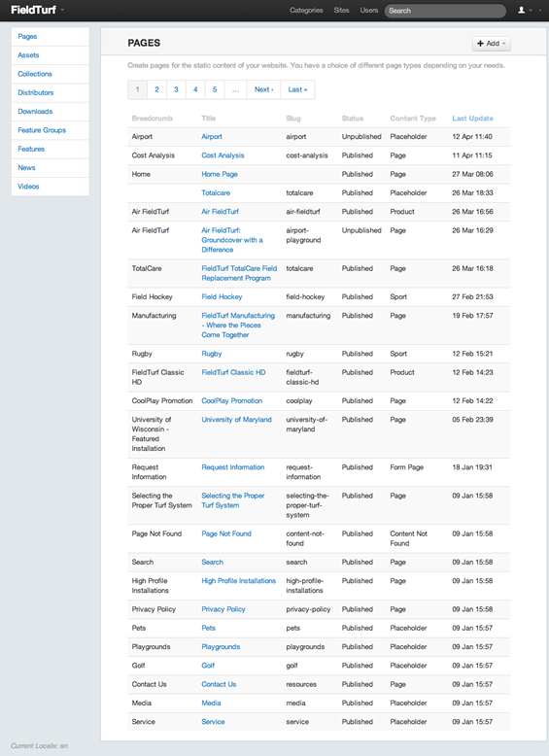This screenshot has width=549, height=756.
Task: Jump to Last page in pagination
Action: (297, 89)
